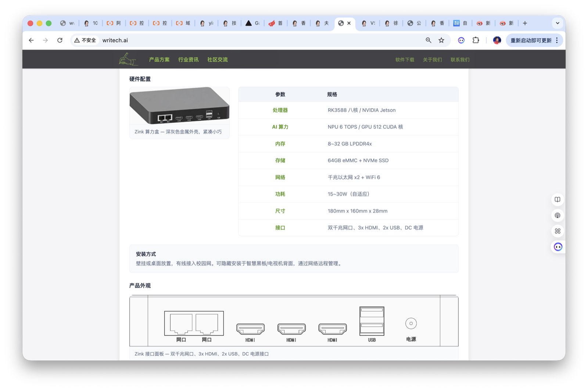Click the 处理器 parameter label
The height and width of the screenshot is (390, 588).
(280, 110)
